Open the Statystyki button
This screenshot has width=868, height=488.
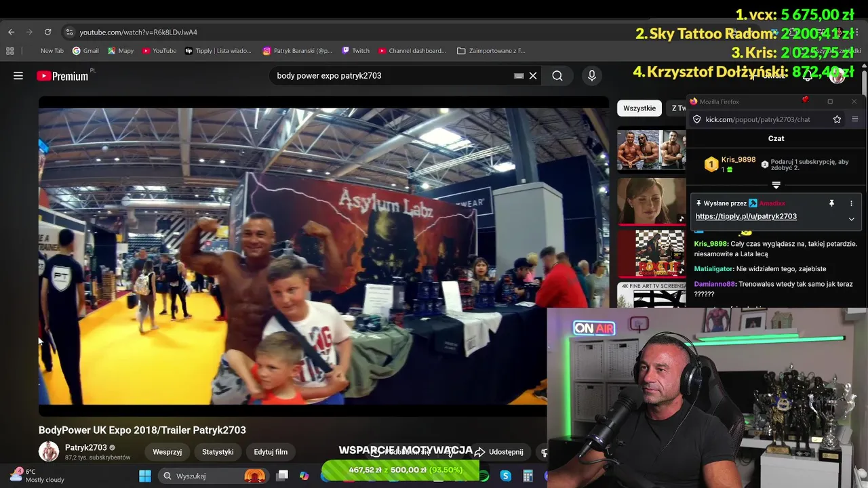(218, 452)
